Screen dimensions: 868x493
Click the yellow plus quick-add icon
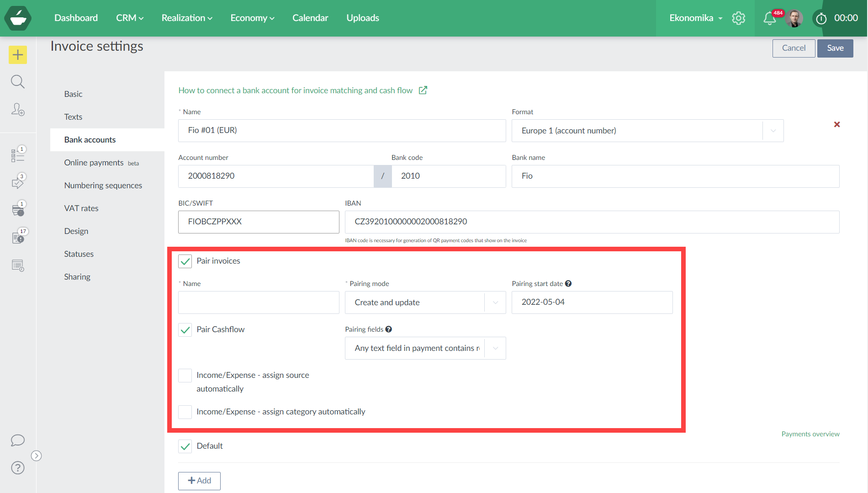[x=18, y=55]
